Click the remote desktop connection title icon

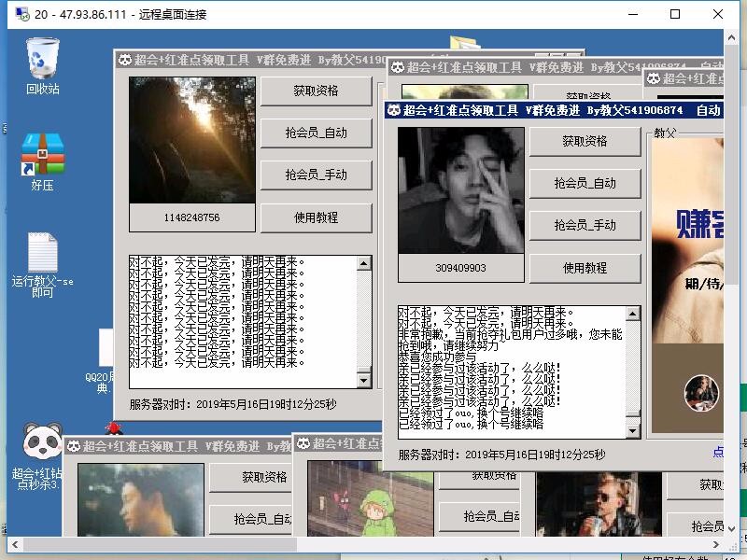pos(21,14)
